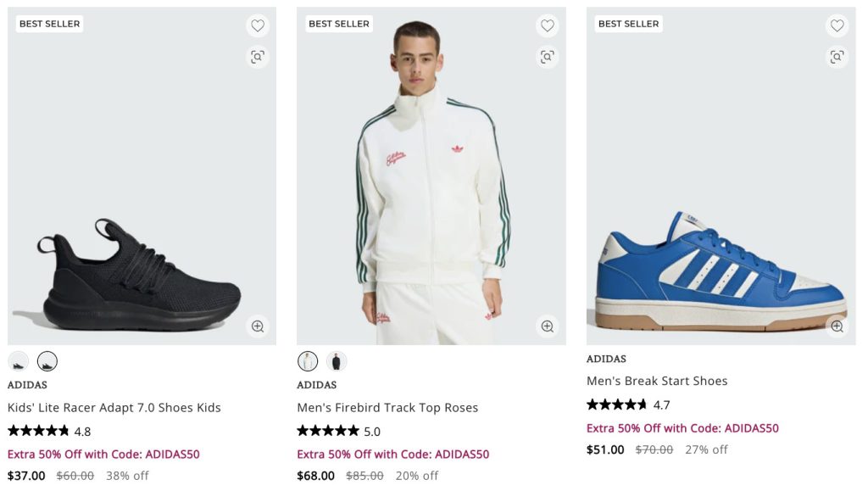View 4.8 star reviews for kids' shoes
Screen dimensions: 868x502
pos(49,431)
